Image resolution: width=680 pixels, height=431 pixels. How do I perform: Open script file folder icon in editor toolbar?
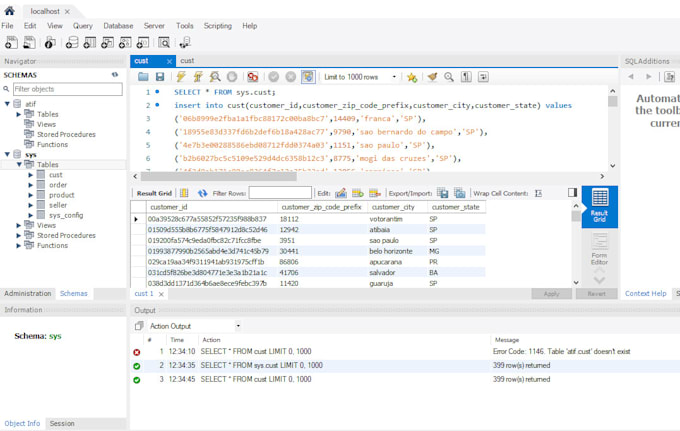point(143,77)
